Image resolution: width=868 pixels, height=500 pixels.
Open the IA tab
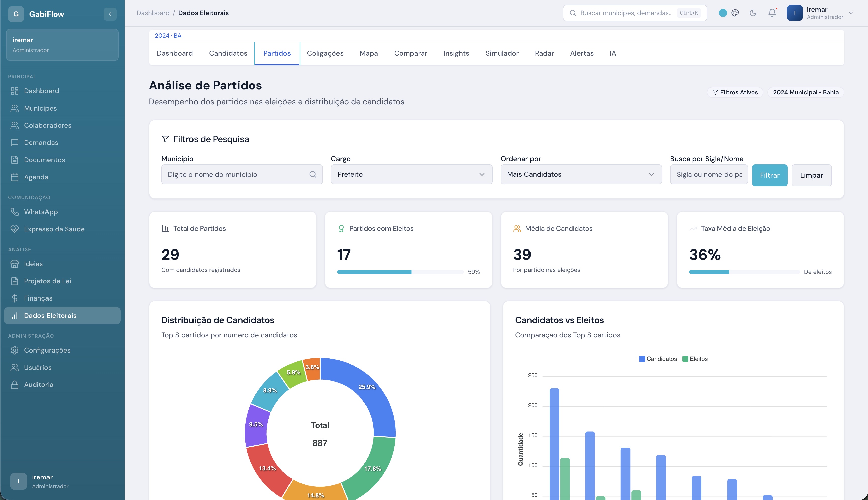click(613, 53)
